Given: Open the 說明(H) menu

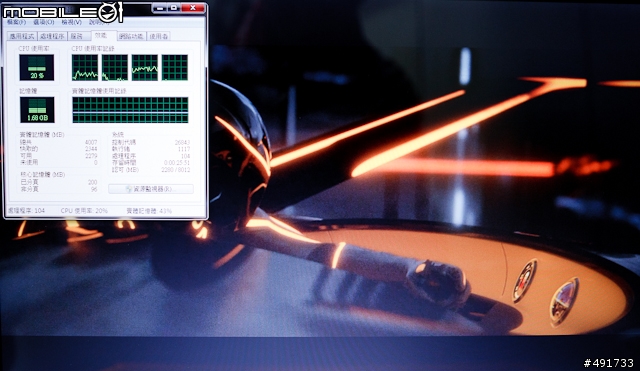Looking at the screenshot, I should [99, 22].
